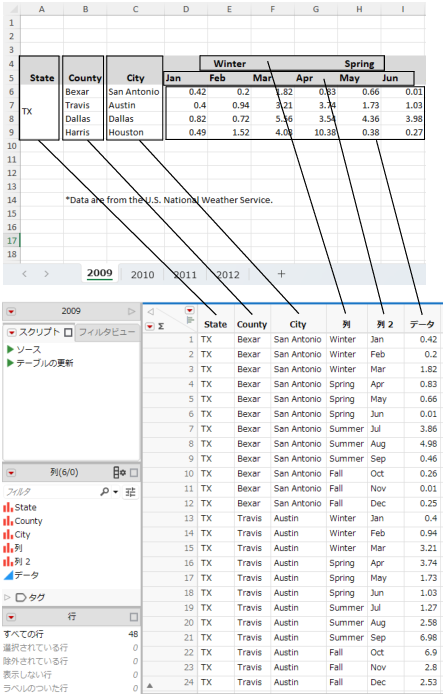Run the テーブルの更新 script green triangle
The height and width of the screenshot is (695, 445).
[x=11, y=363]
